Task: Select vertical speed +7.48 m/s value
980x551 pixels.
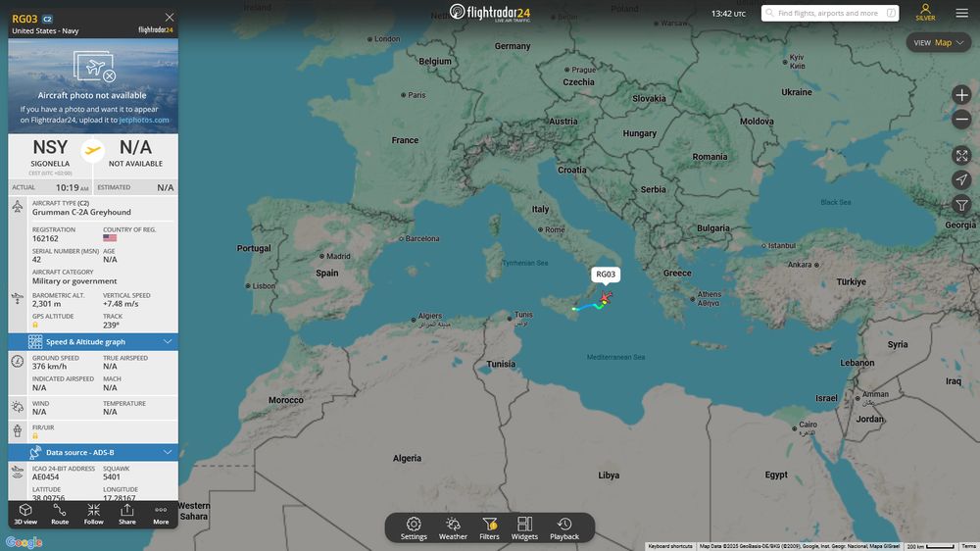Action: click(x=121, y=304)
